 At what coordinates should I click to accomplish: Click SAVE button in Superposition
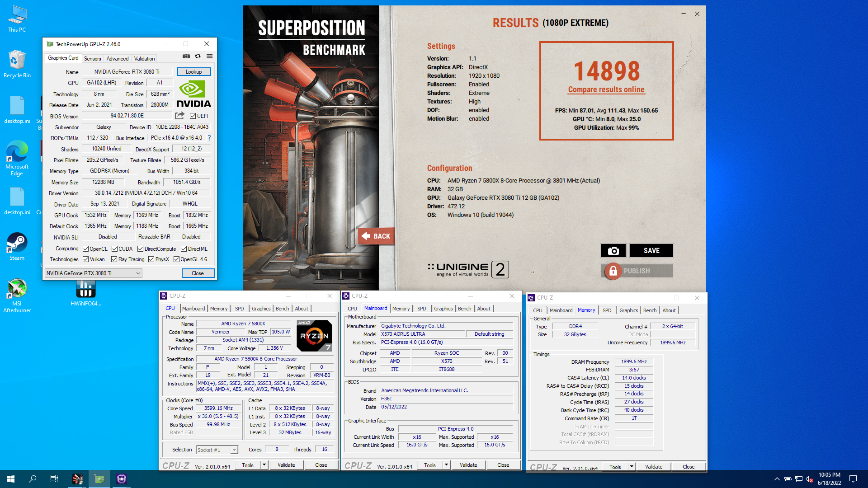pos(651,250)
